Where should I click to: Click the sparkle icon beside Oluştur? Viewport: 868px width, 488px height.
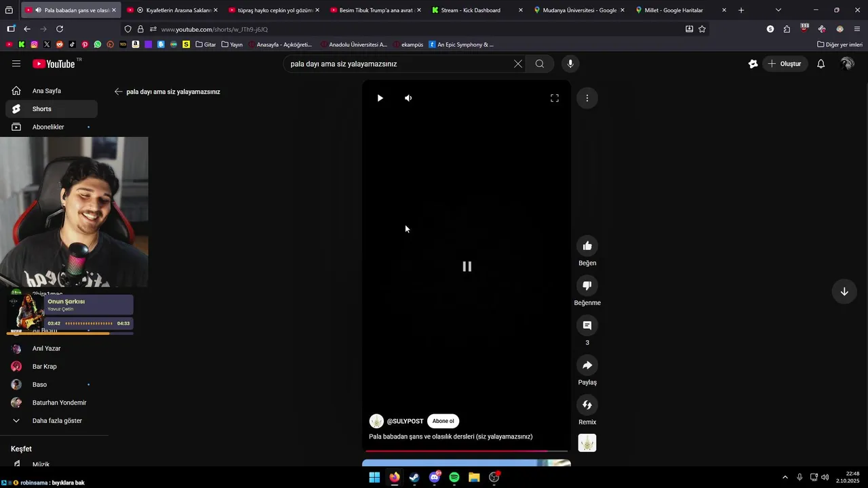[x=753, y=64]
